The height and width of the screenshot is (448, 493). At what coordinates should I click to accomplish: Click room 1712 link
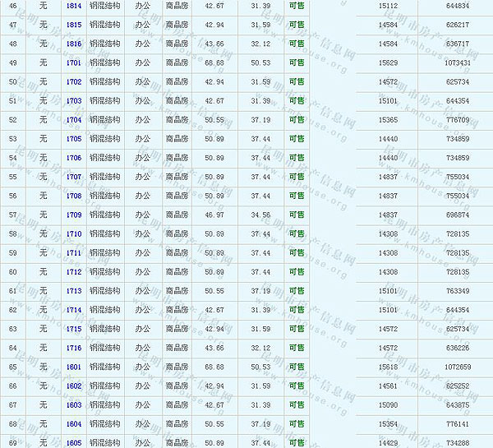[74, 272]
